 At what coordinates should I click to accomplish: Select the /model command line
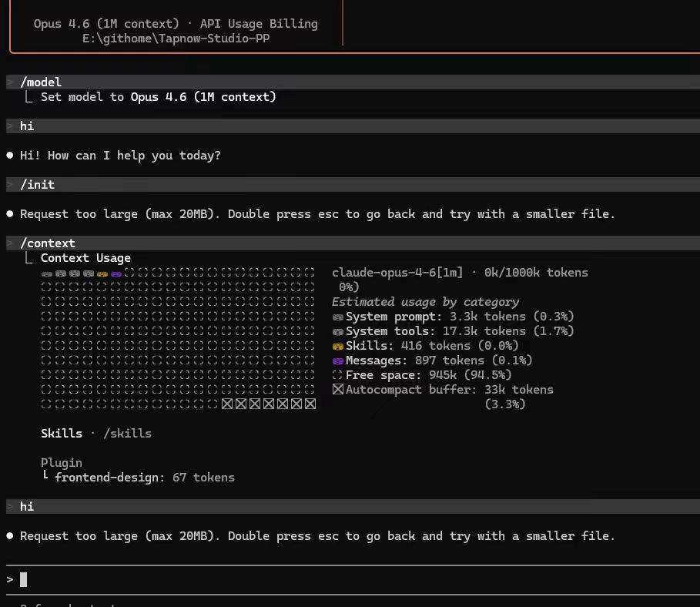353,82
